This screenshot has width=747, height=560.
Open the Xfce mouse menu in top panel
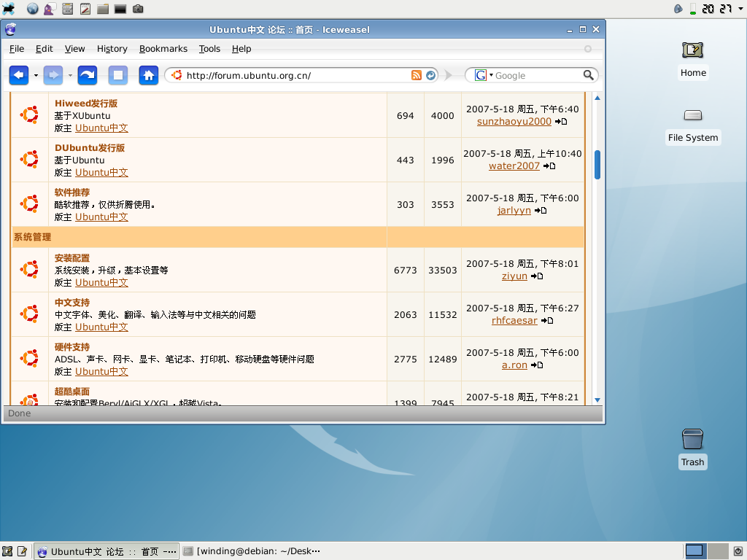coord(8,9)
